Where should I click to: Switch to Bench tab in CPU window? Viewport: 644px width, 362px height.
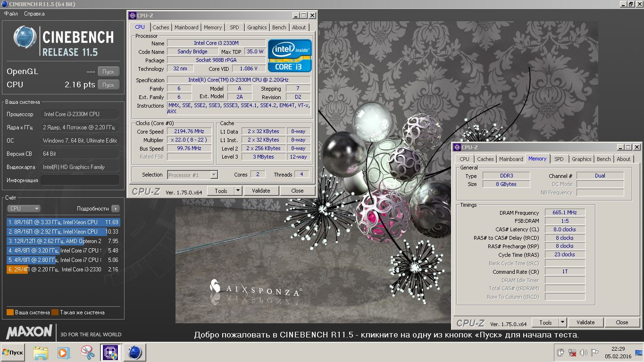pyautogui.click(x=279, y=27)
